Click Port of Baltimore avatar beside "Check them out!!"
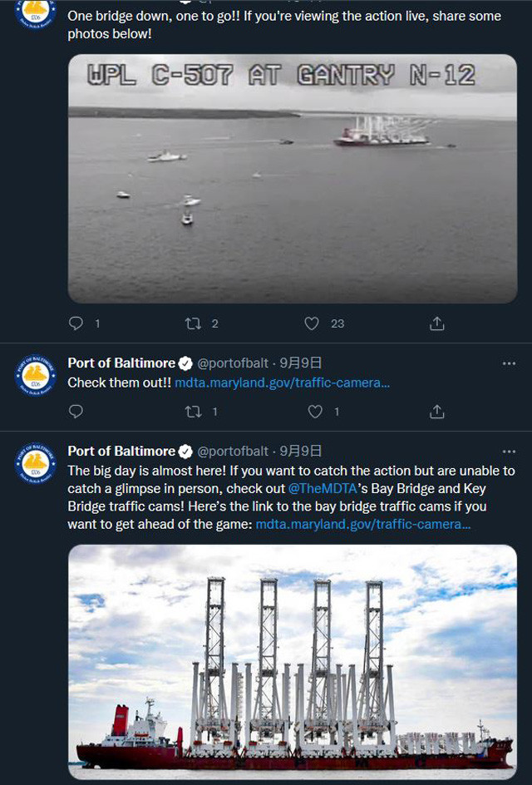The height and width of the screenshot is (785, 532). 36,376
